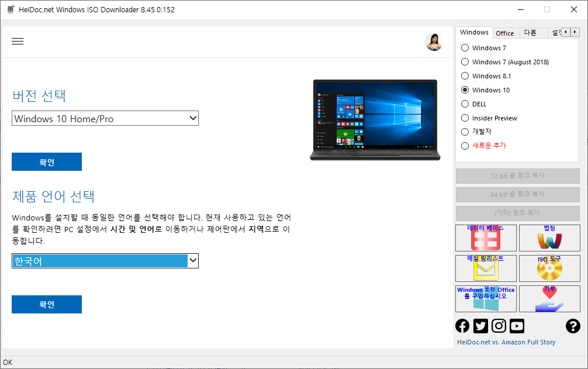This screenshot has width=588, height=369.
Task: Open the Windows 또는 Office purchase panel
Action: coord(485,298)
